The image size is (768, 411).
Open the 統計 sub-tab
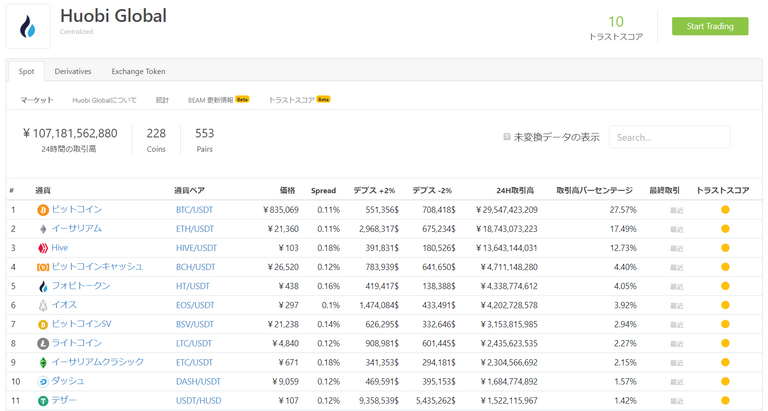[162, 100]
